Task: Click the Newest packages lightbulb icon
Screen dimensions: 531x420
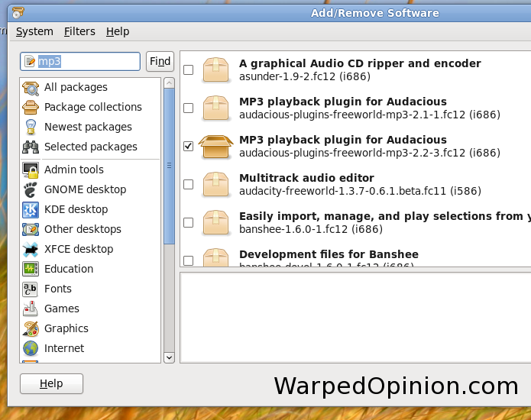Action: 31,127
